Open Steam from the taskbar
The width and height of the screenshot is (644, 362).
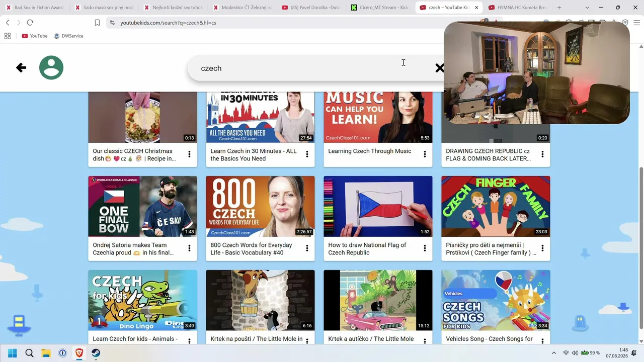click(96, 353)
